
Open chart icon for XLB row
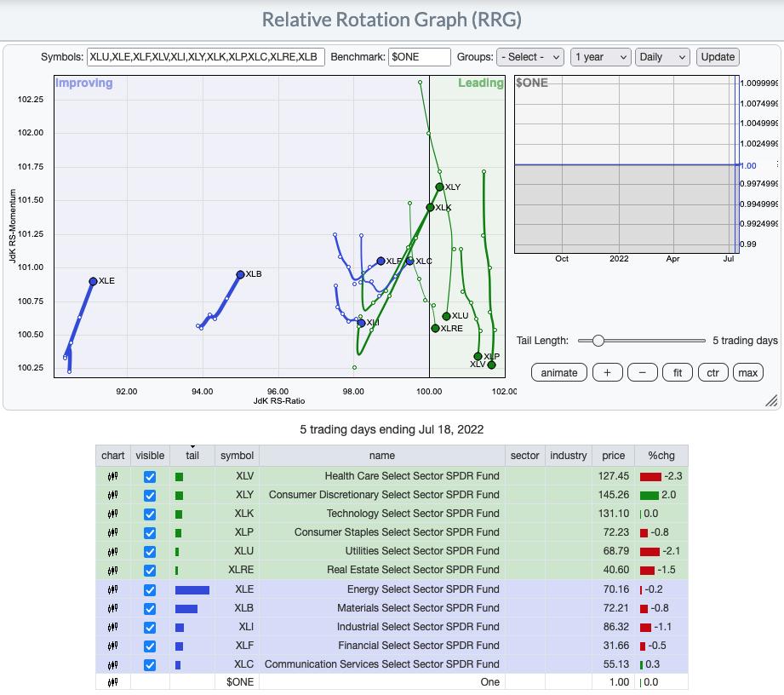[x=113, y=608]
